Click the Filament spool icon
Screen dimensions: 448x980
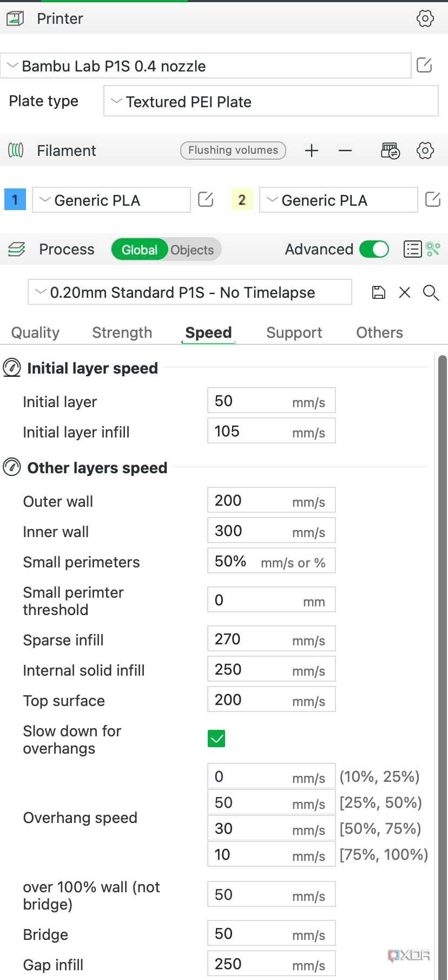[16, 150]
